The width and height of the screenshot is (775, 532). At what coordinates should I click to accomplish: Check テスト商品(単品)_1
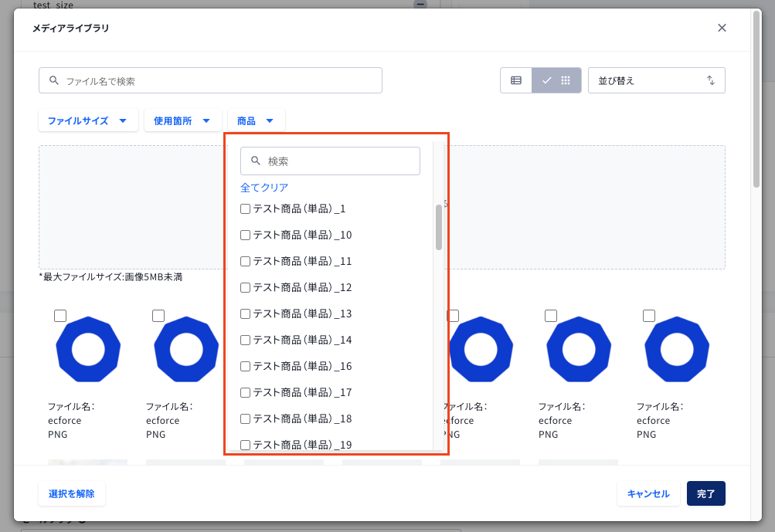pyautogui.click(x=245, y=209)
